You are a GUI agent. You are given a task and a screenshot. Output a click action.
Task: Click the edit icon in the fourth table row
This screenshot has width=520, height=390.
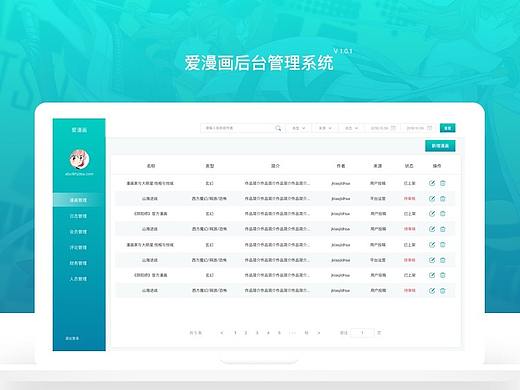click(x=432, y=229)
